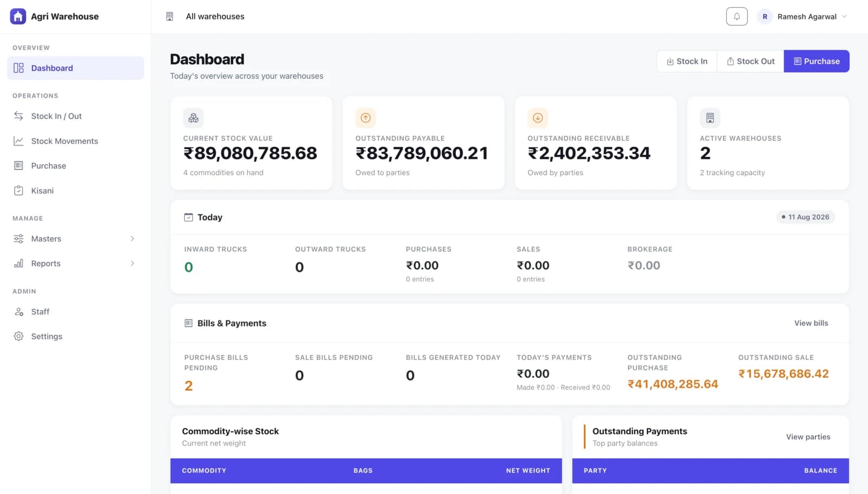Click the Staff people icon
868x494 pixels.
18,312
